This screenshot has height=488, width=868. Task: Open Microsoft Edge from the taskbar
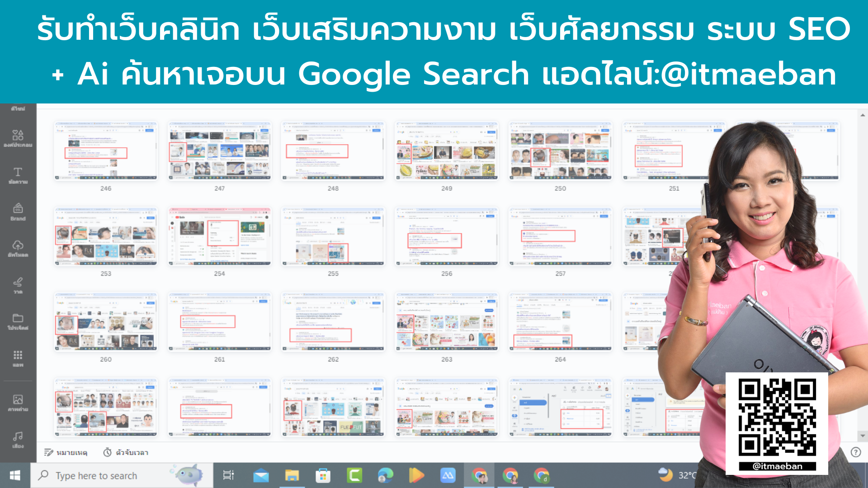pos(385,475)
